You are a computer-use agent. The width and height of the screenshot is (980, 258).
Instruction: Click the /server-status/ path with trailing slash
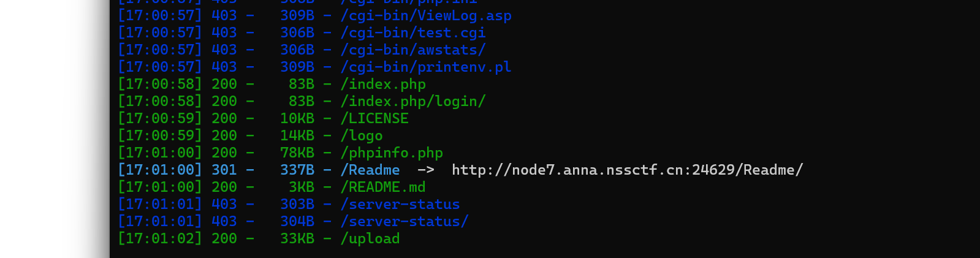point(405,222)
